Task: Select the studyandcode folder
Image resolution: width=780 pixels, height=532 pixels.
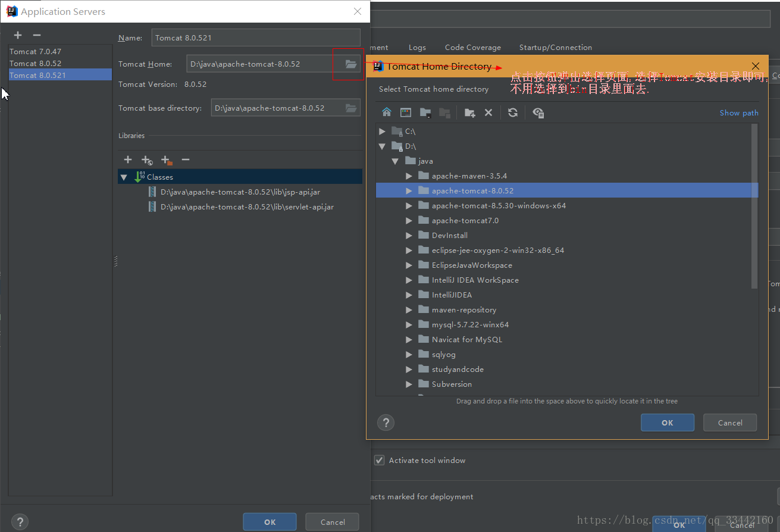Action: pyautogui.click(x=458, y=369)
